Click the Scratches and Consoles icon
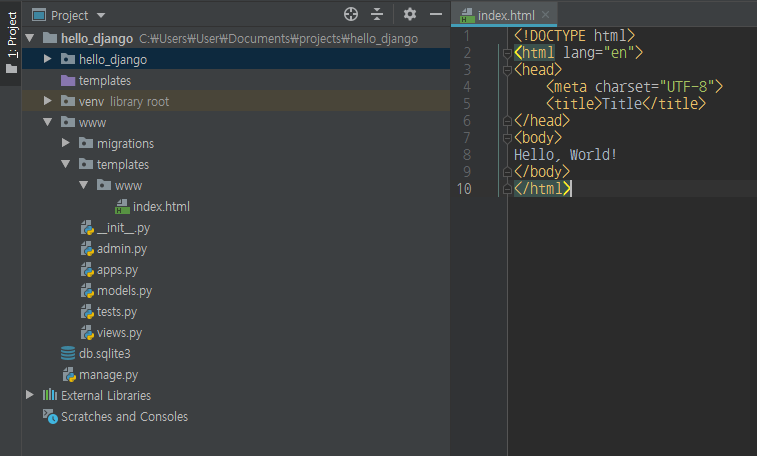Viewport: 757px width, 456px height. click(x=50, y=416)
